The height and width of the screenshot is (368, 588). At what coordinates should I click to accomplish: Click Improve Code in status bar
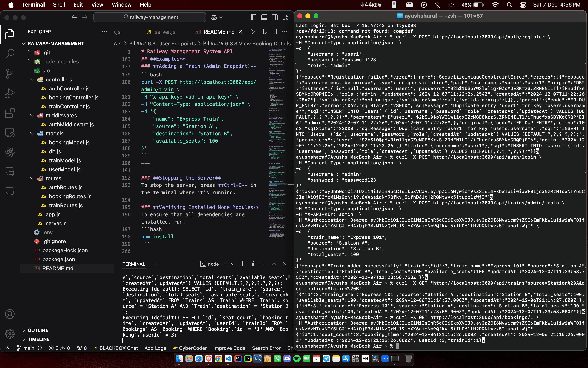click(229, 348)
